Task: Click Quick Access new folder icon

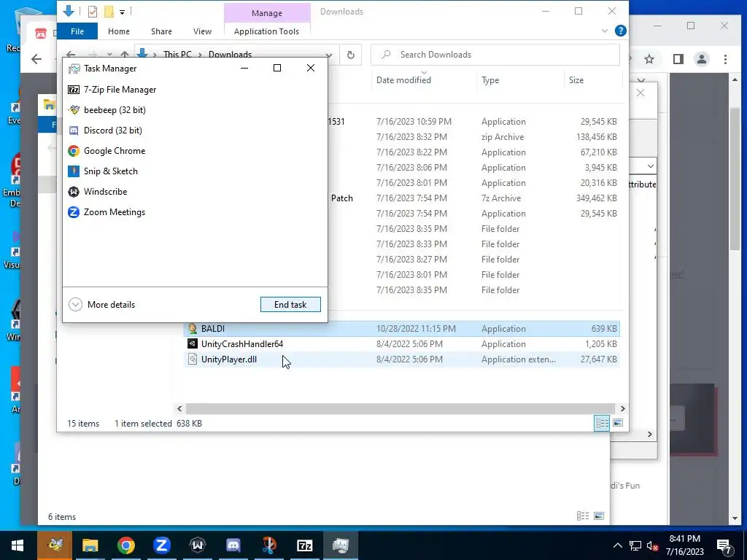Action: pos(109,12)
